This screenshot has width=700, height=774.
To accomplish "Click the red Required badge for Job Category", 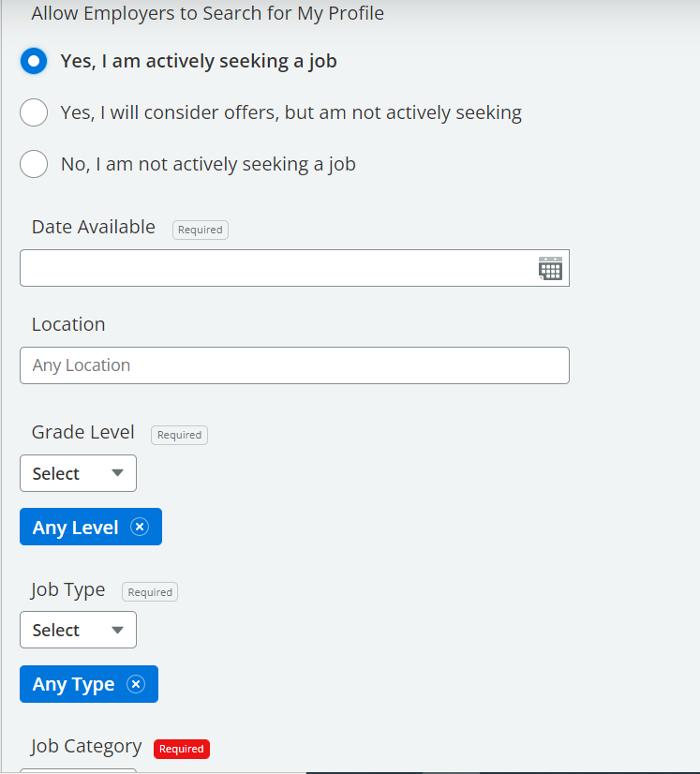I will [x=182, y=749].
